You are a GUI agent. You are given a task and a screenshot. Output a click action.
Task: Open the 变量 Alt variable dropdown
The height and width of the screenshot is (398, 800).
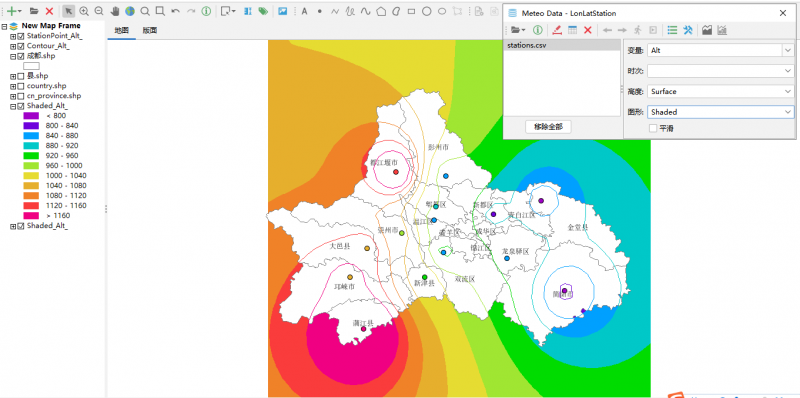720,50
